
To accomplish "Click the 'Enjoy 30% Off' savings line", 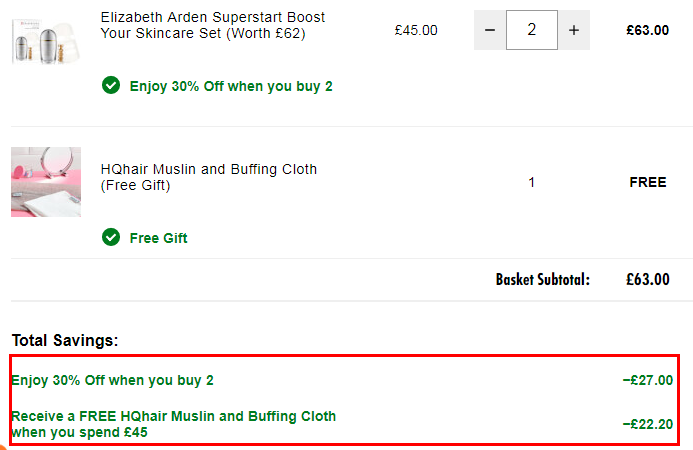I will [x=112, y=380].
